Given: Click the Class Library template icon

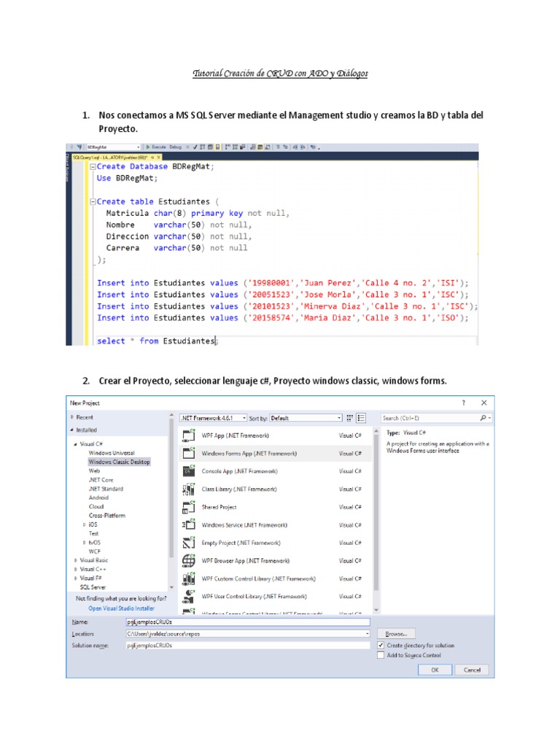Looking at the screenshot, I should (189, 489).
